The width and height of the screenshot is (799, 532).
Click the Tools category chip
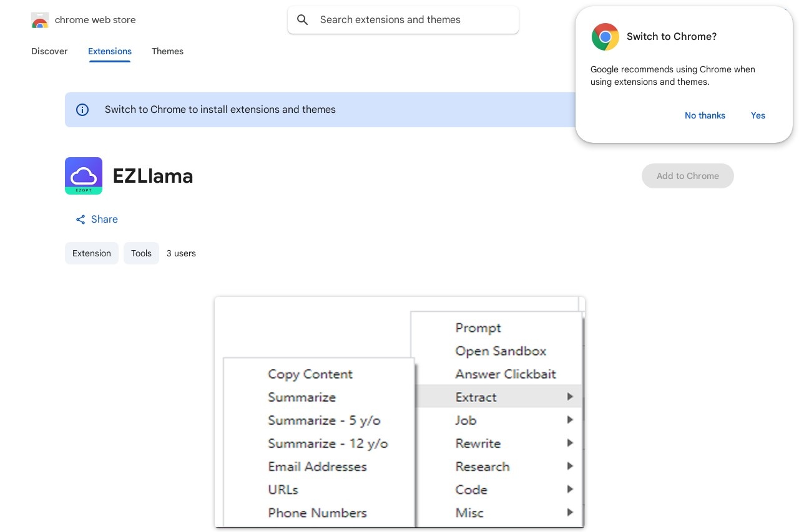141,253
